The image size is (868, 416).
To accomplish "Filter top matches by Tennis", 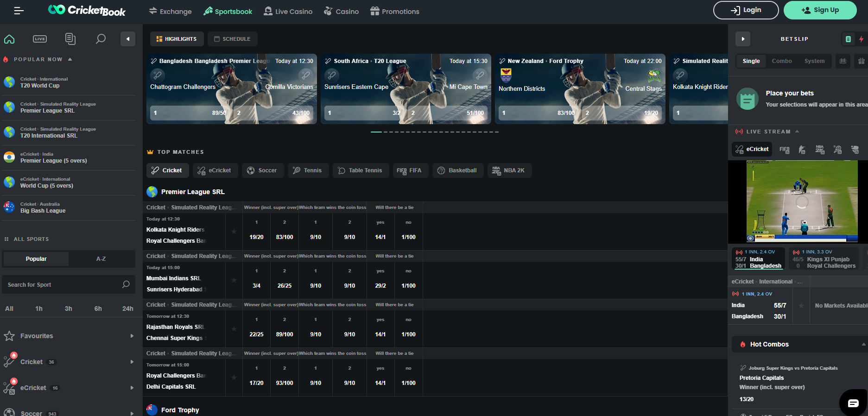I will click(x=308, y=170).
